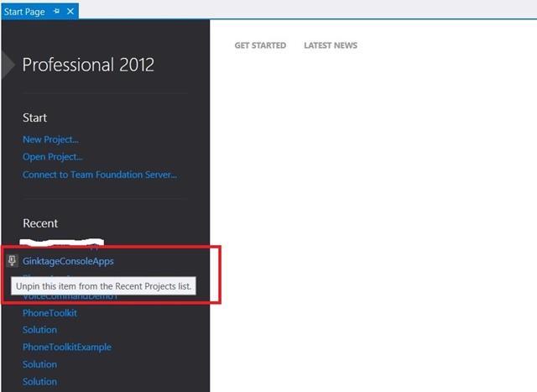Unpin GinktageConsoleApps using its pin icon
Viewport: 537px width, 392px height.
pyautogui.click(x=12, y=261)
